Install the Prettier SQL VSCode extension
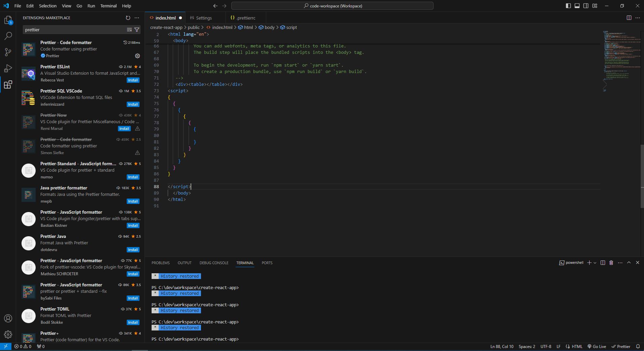The image size is (644, 351). tap(133, 104)
